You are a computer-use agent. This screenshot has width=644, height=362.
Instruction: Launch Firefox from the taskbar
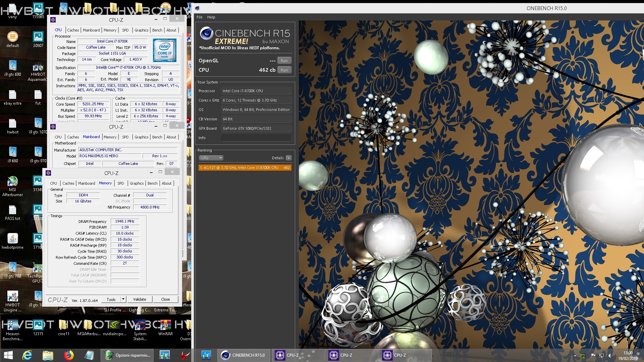point(69,355)
